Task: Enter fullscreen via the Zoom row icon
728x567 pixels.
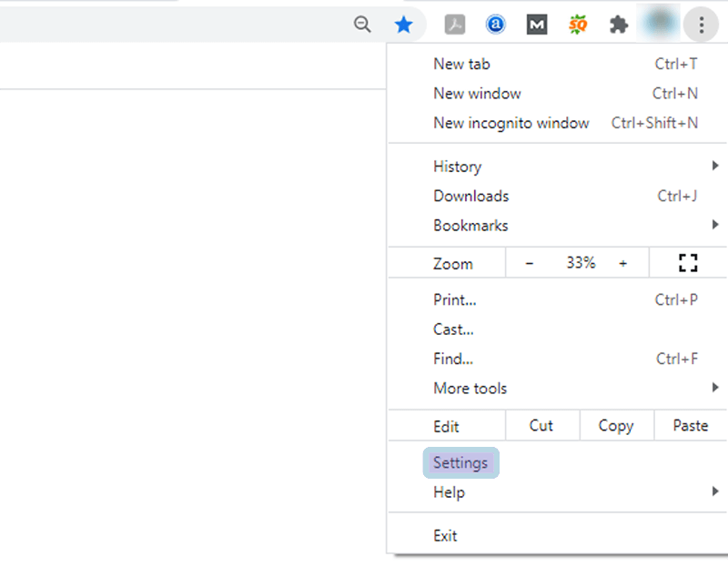Action: [688, 262]
